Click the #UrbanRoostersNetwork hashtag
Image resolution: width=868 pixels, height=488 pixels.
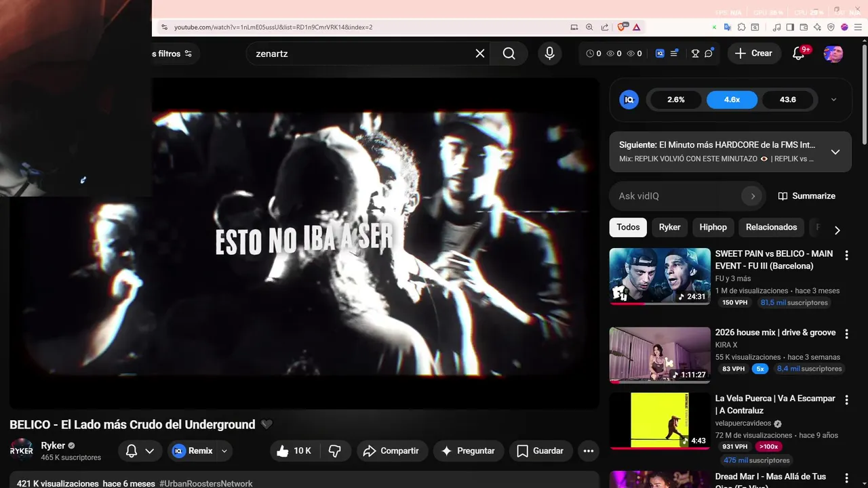click(206, 483)
